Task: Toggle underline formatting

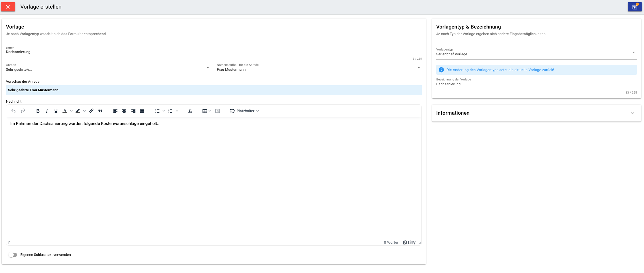Action: (x=56, y=111)
